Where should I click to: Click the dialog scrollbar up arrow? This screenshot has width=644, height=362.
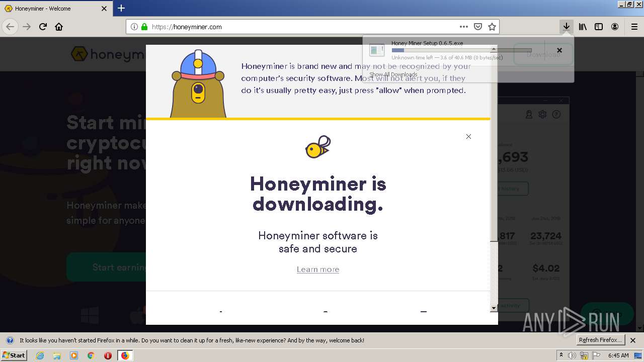pyautogui.click(x=494, y=48)
